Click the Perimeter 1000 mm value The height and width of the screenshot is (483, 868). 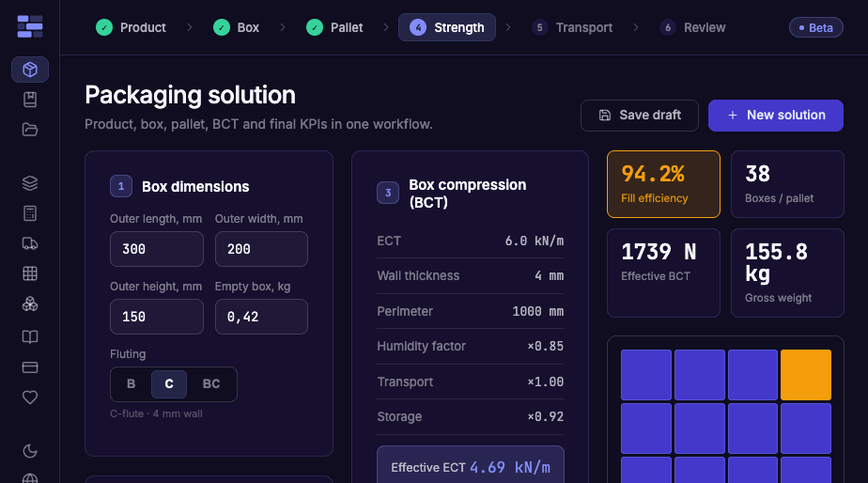click(x=538, y=311)
